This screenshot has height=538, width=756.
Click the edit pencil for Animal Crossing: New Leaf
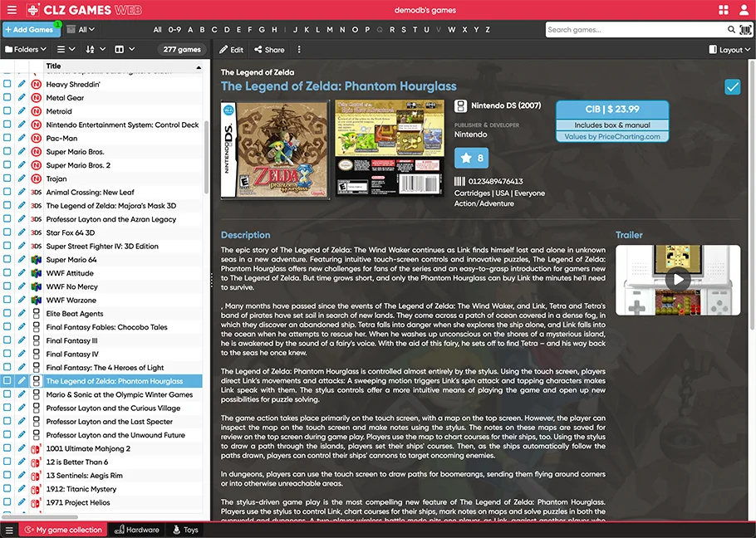(22, 192)
